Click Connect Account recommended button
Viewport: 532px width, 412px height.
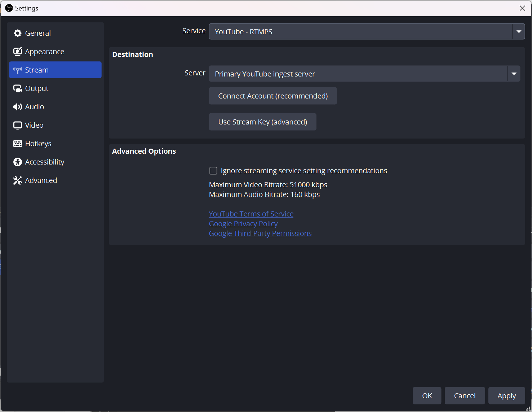(x=273, y=96)
